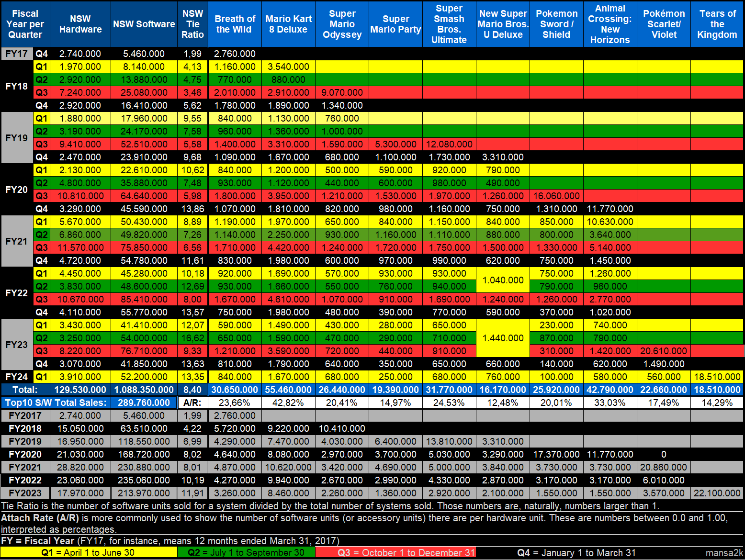Select the value 289.760.000

[x=144, y=403]
